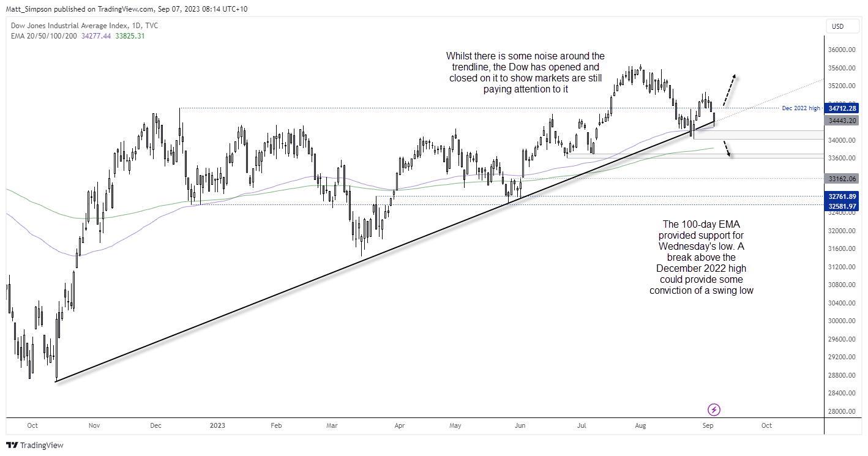This screenshot has height=456, width=868.
Task: Click the 32000.00 price axis tick
Action: pyautogui.click(x=842, y=231)
